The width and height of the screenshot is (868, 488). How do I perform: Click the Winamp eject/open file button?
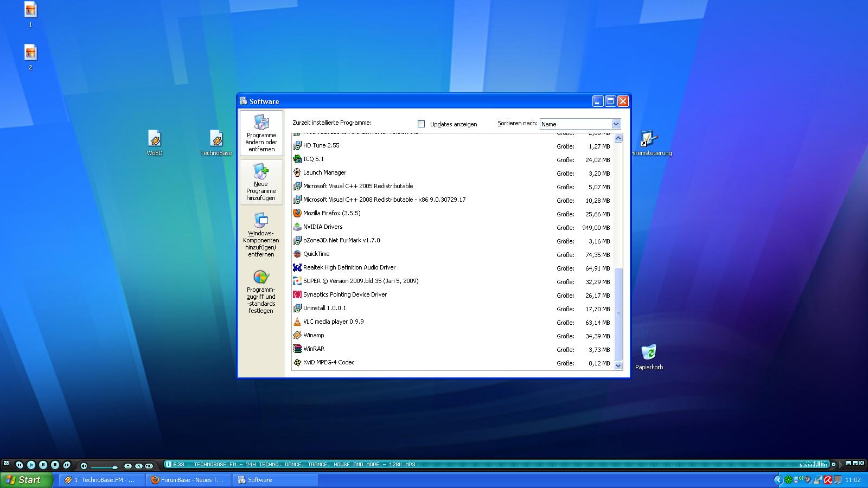[128, 466]
